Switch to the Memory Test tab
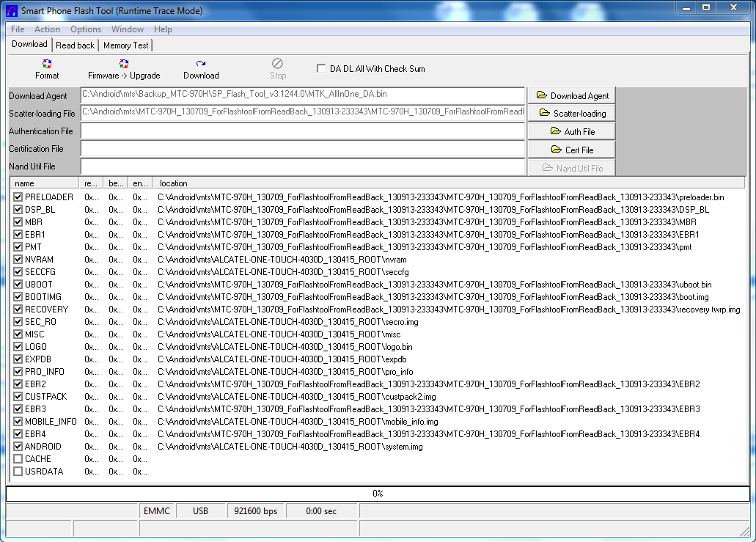This screenshot has width=756, height=542. tap(125, 45)
